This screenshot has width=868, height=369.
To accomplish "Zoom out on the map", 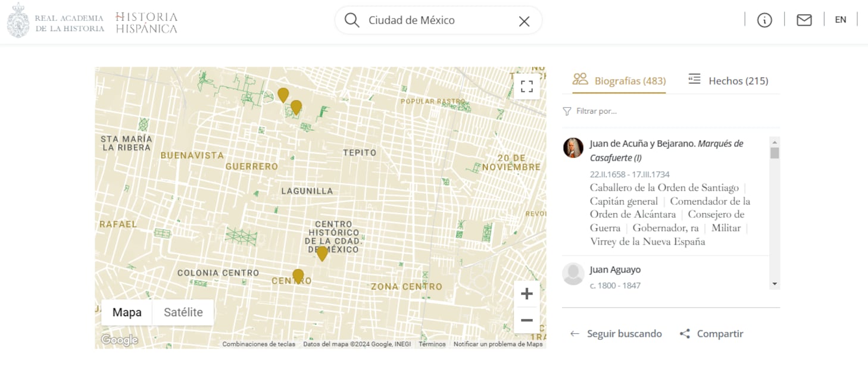I will click(x=526, y=321).
